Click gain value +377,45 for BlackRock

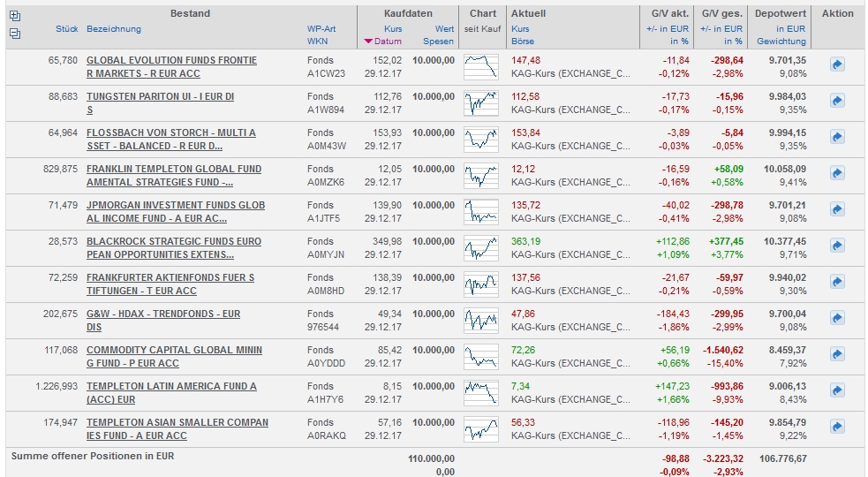tap(726, 241)
